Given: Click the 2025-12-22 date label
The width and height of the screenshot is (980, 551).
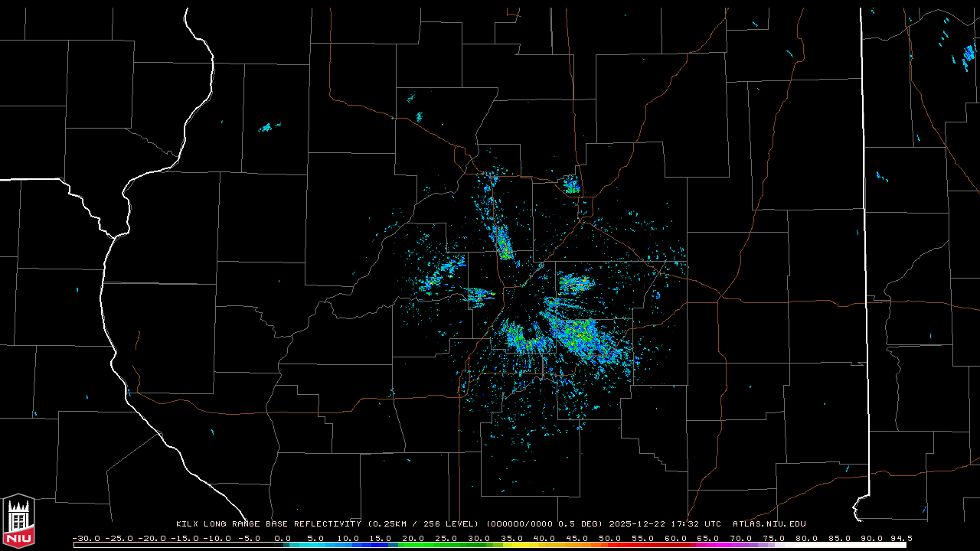Looking at the screenshot, I should (x=639, y=524).
